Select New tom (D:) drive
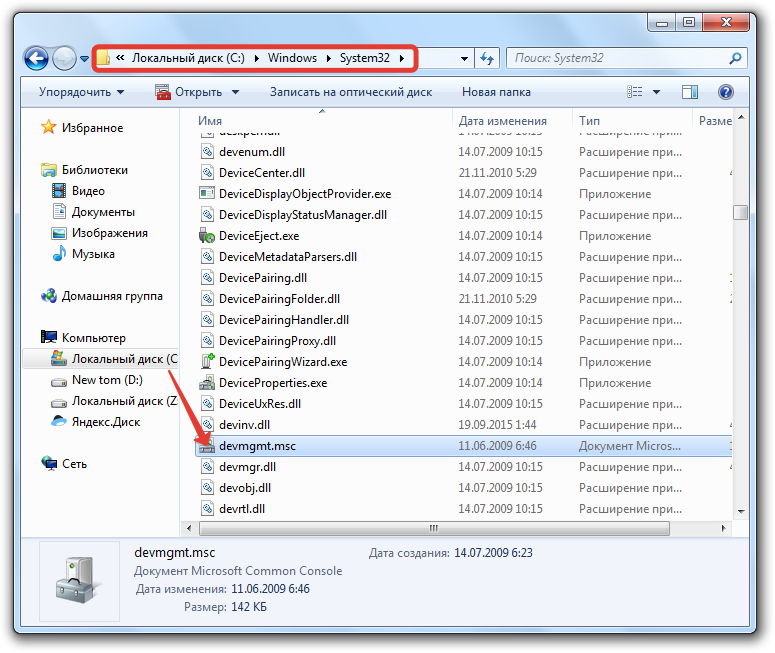 [107, 380]
